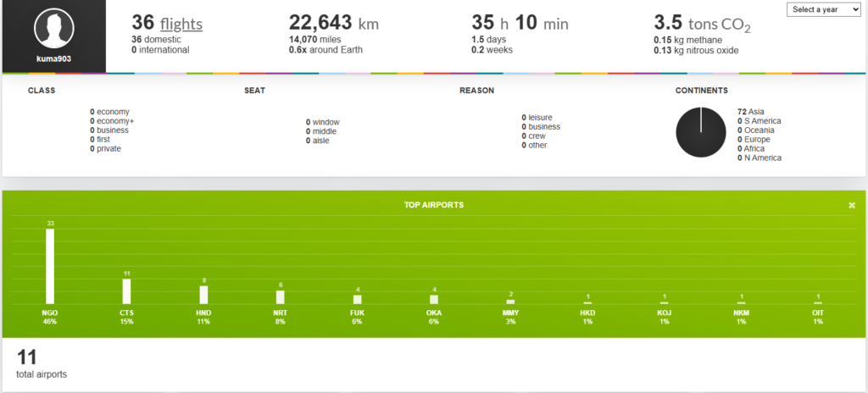Select the KOJ airport label
The width and height of the screenshot is (868, 393).
(x=665, y=313)
